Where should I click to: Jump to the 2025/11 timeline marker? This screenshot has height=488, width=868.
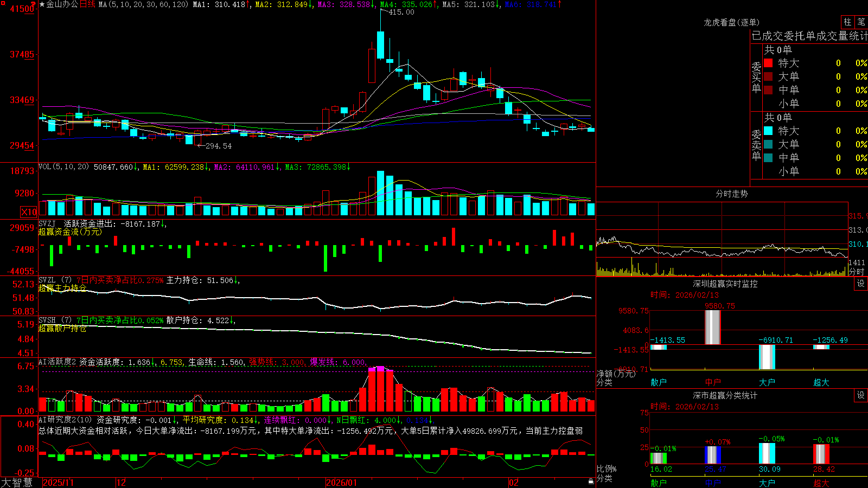58,483
